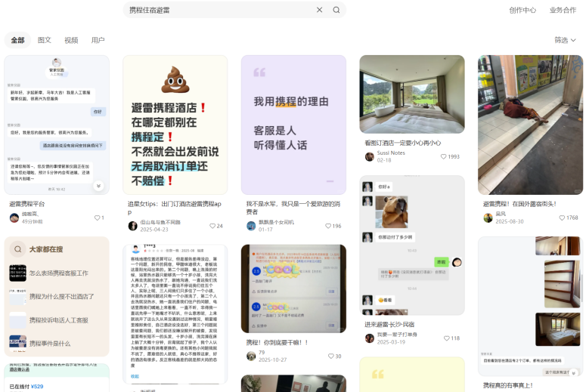The width and height of the screenshot is (586, 392).
Task: Like the post with 196 hearts
Action: (x=328, y=226)
